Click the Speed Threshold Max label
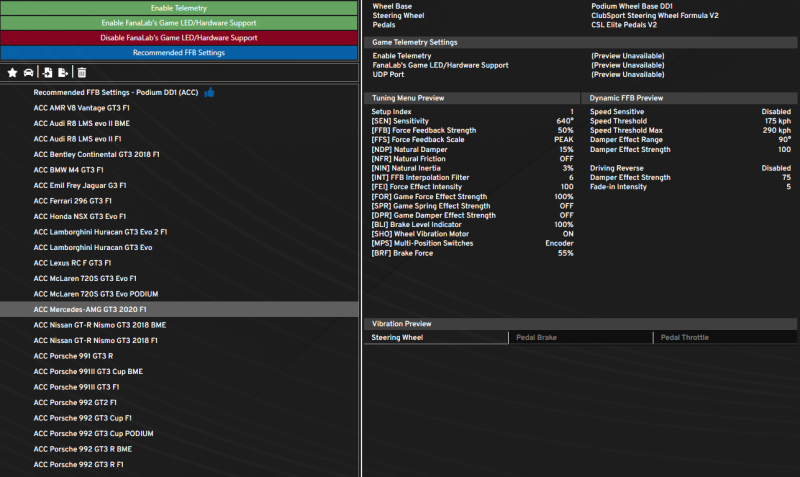Viewport: 800px width, 477px height. click(x=626, y=130)
